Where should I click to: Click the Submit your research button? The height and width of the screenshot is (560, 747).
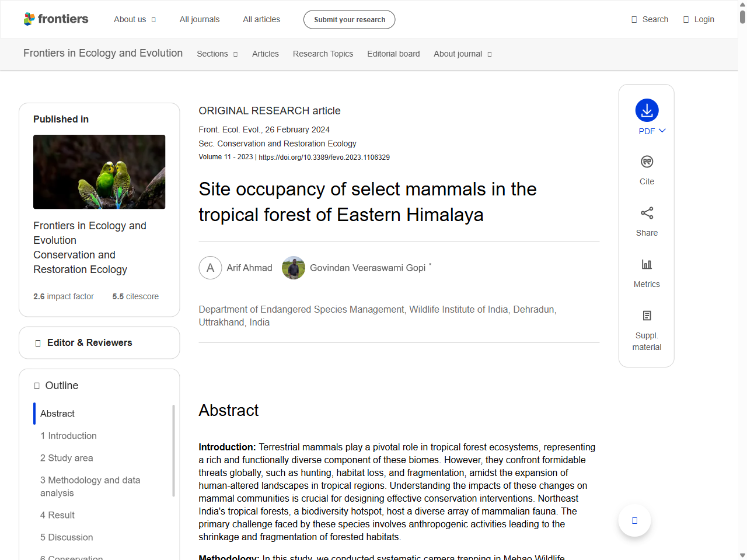(x=349, y=19)
